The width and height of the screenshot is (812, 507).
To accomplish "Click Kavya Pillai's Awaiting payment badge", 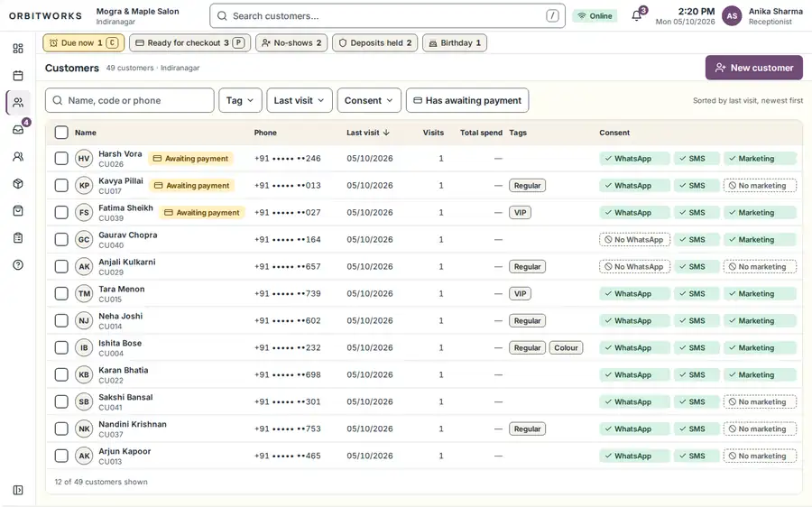I will pos(192,186).
